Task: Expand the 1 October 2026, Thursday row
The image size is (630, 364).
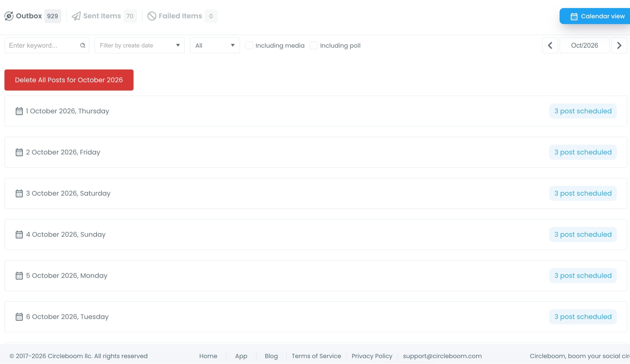Action: click(316, 111)
